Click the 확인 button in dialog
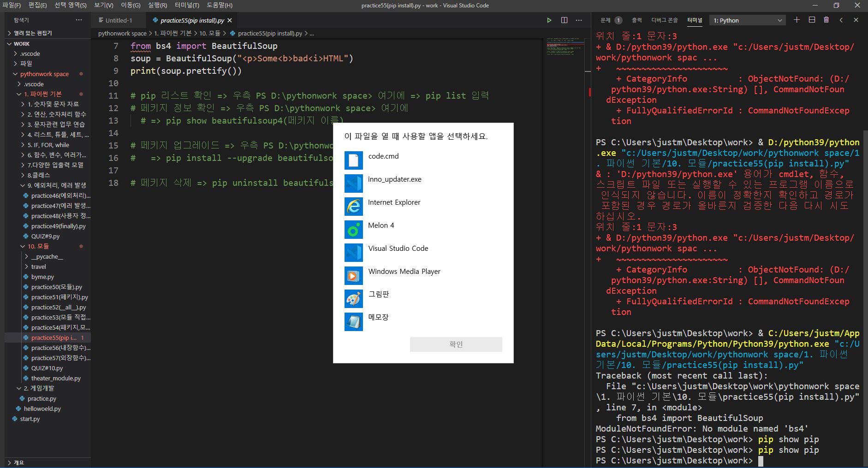Image resolution: width=868 pixels, height=468 pixels. (x=456, y=344)
